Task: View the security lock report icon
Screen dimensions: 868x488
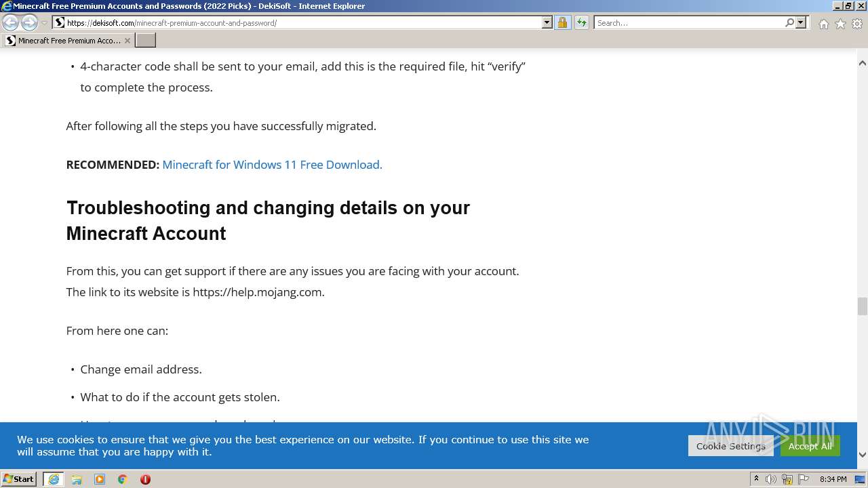Action: coord(562,22)
